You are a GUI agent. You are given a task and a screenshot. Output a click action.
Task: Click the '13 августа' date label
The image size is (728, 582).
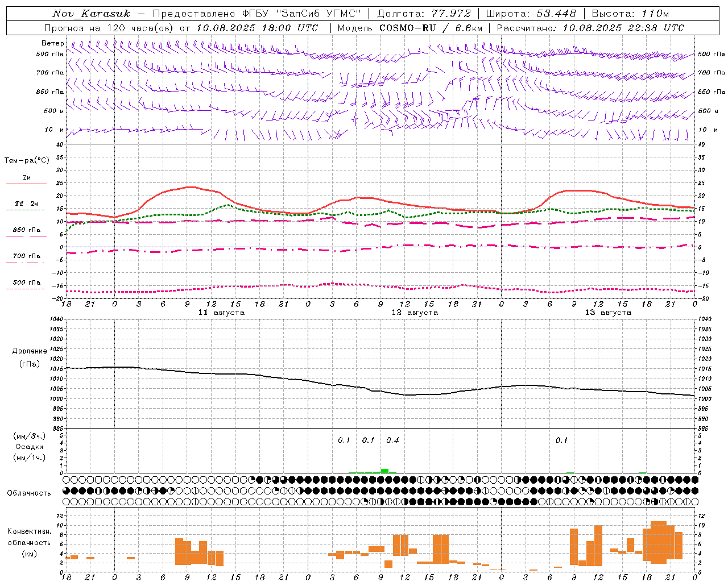pyautogui.click(x=608, y=313)
